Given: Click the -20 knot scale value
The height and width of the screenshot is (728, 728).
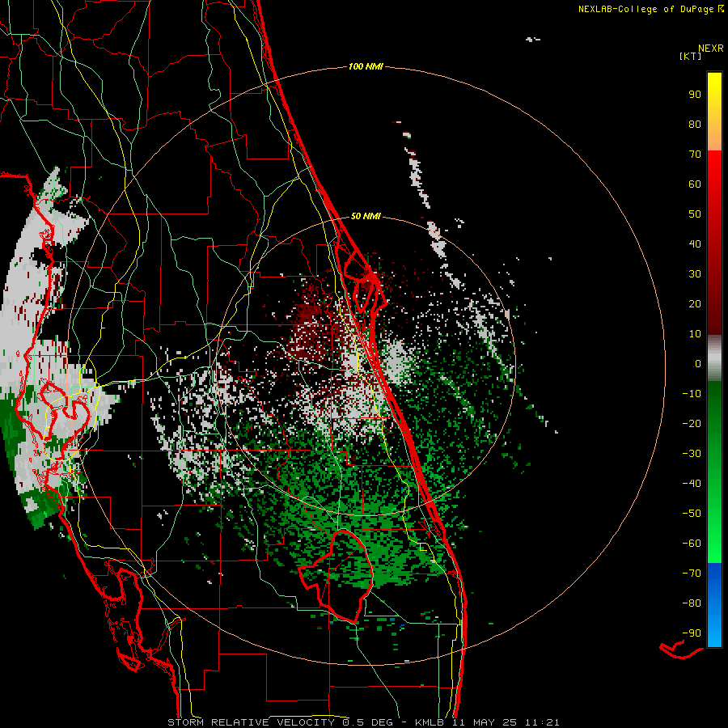Looking at the screenshot, I should point(692,424).
